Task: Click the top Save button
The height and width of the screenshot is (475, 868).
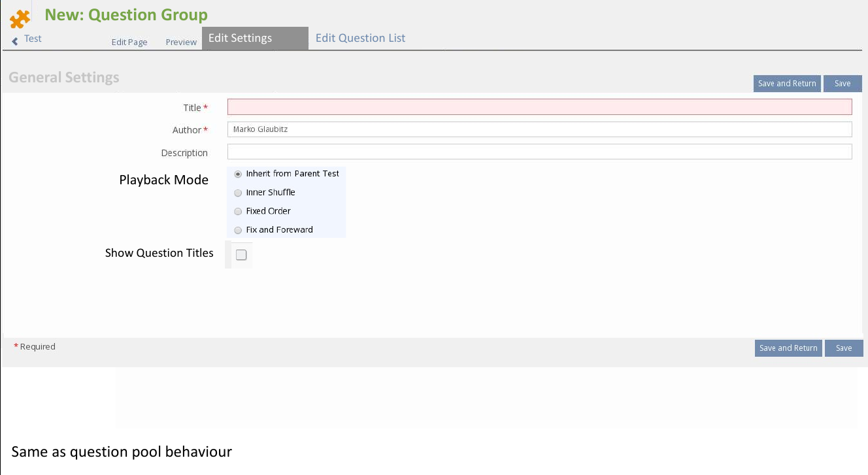Action: (x=843, y=84)
